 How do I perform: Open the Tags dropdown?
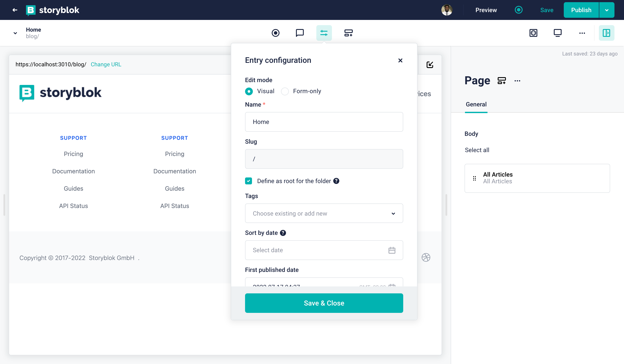pyautogui.click(x=324, y=213)
